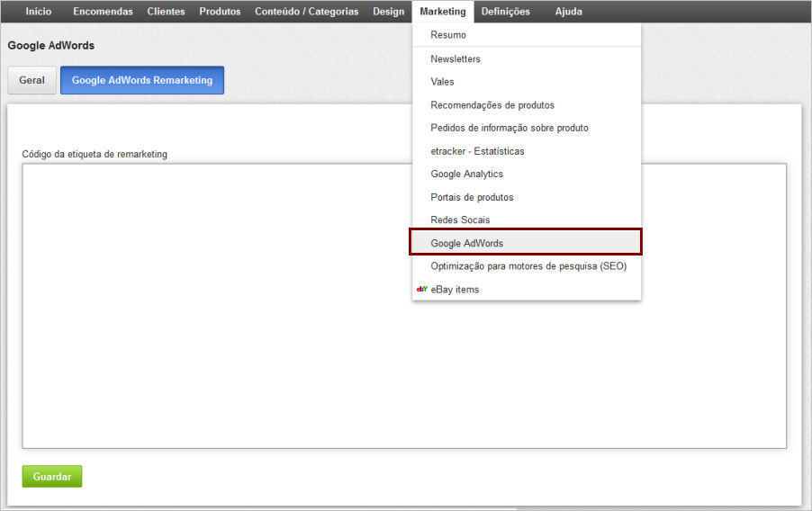The width and height of the screenshot is (812, 511).
Task: Click the Google AdWords page heading
Action: coord(50,46)
